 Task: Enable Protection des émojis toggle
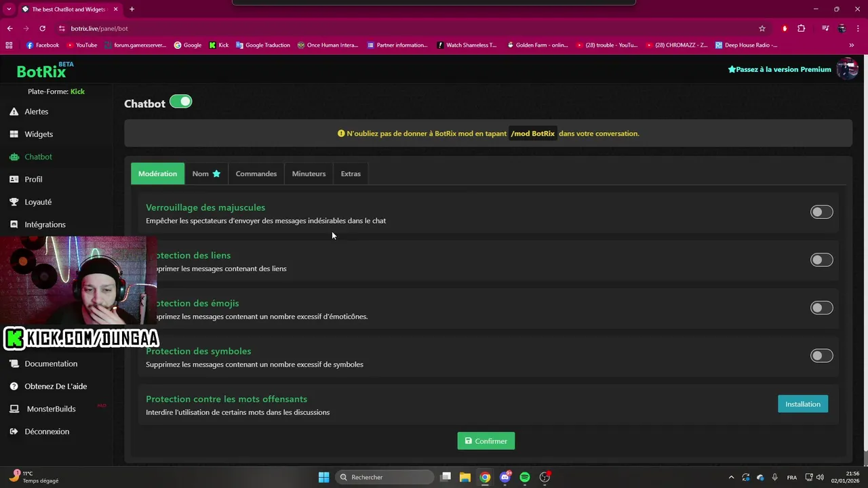821,308
